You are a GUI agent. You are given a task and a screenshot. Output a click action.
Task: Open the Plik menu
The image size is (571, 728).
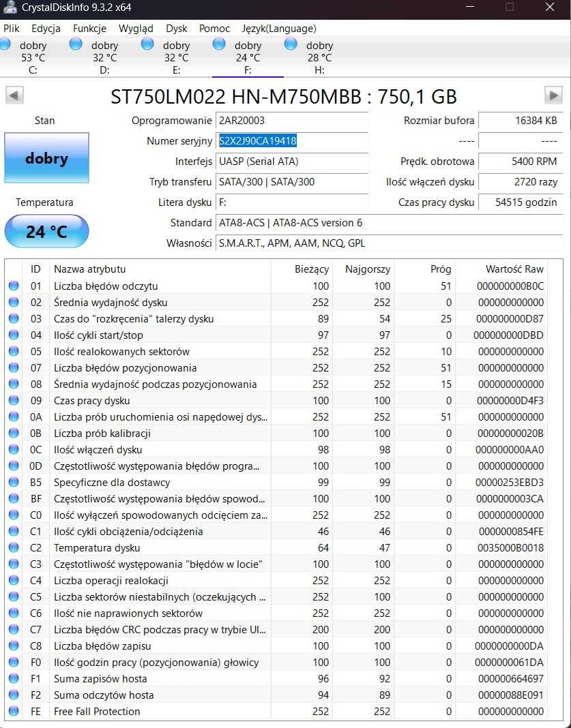tap(12, 29)
